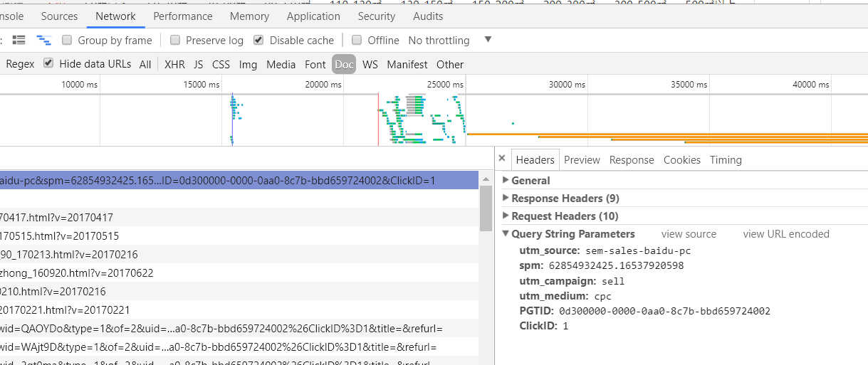Open the throttling dropdown arrow
Screen dimensions: 868x365
(x=488, y=40)
